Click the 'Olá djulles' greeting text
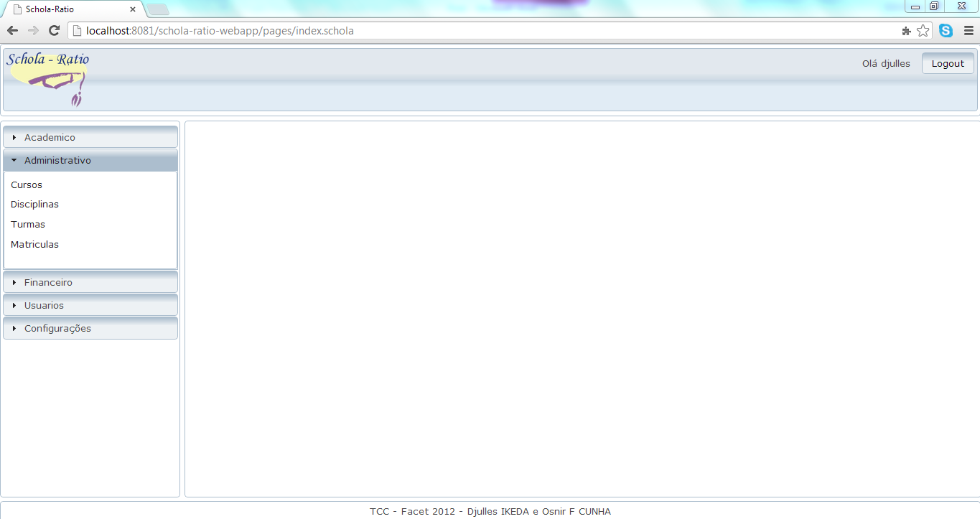The image size is (980, 519). (886, 63)
